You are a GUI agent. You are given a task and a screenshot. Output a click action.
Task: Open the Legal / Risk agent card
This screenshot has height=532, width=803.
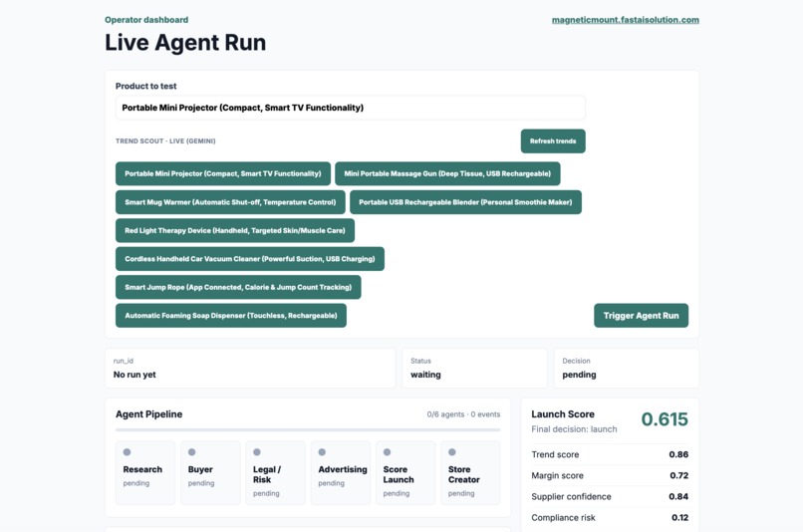(276, 473)
